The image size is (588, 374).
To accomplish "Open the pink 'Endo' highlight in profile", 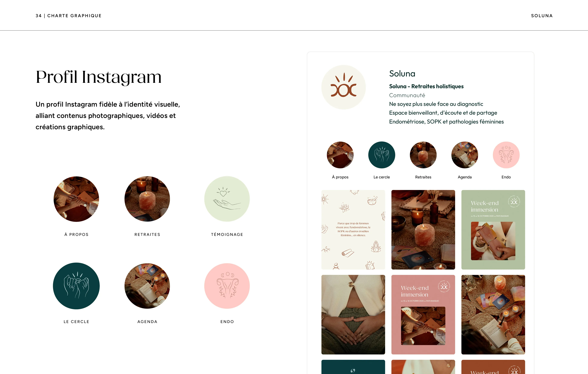I will pos(506,155).
